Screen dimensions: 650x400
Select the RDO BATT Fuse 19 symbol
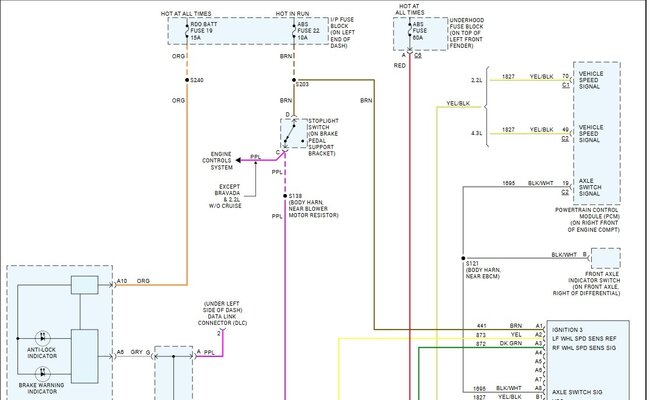tap(187, 31)
